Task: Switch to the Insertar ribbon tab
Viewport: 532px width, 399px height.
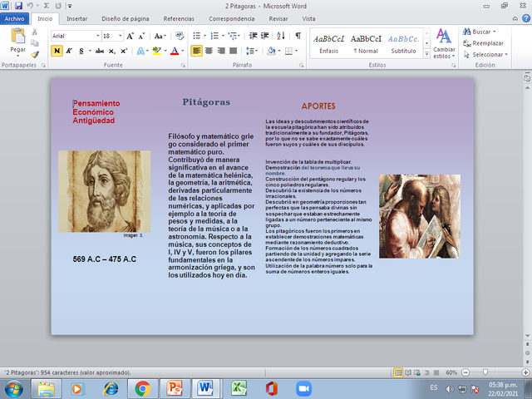Action: pos(76,17)
